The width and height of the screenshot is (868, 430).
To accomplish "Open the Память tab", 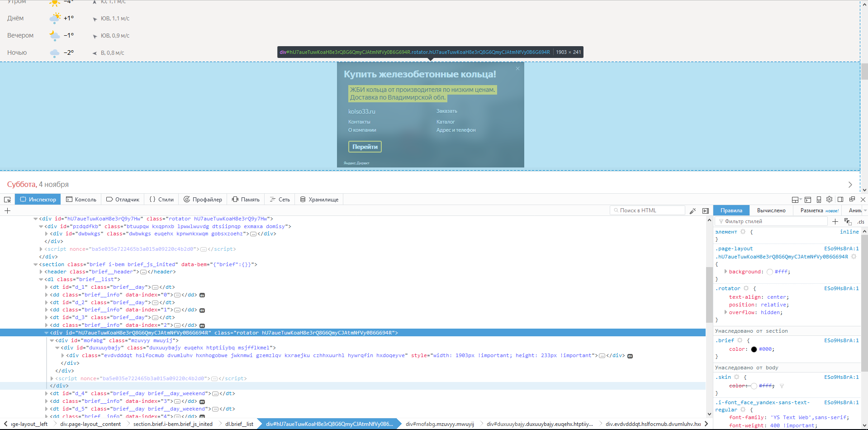I will 246,200.
